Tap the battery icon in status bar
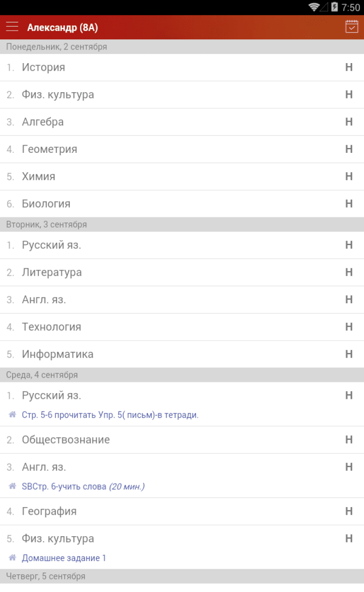The width and height of the screenshot is (364, 592). tap(334, 7)
